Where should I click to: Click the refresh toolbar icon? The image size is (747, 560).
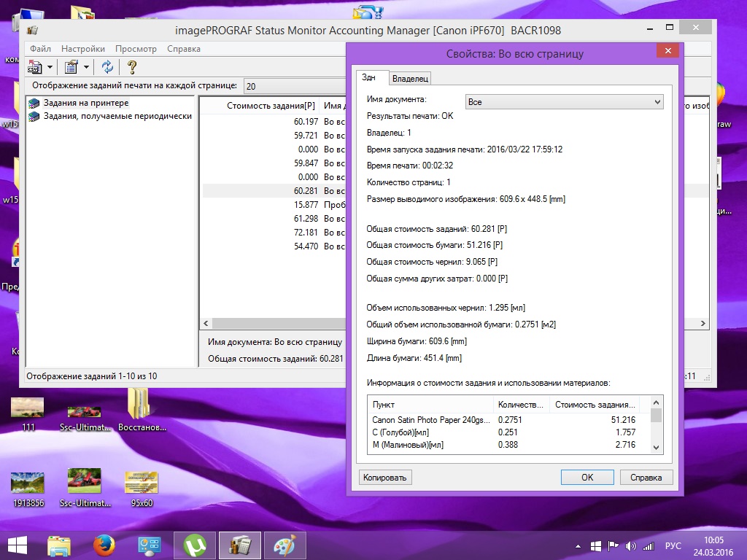coord(108,67)
